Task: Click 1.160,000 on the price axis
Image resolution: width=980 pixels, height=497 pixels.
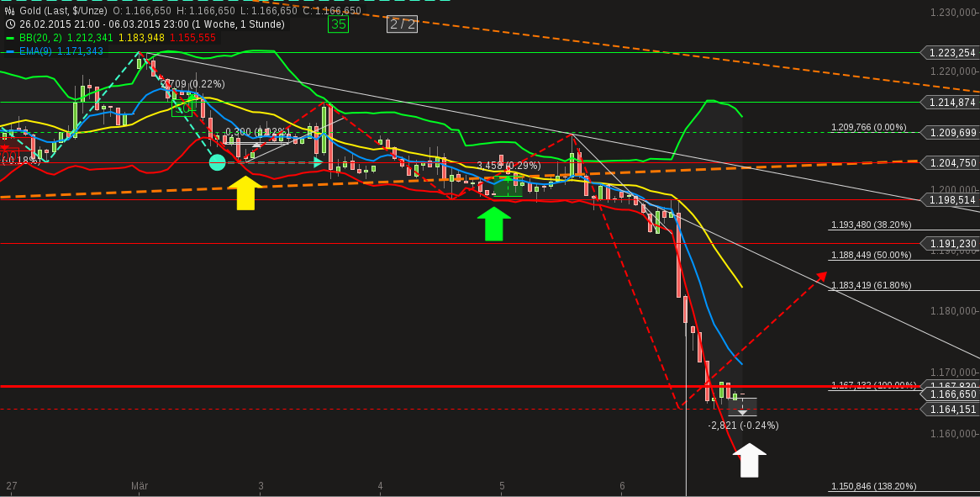Action: 954,434
